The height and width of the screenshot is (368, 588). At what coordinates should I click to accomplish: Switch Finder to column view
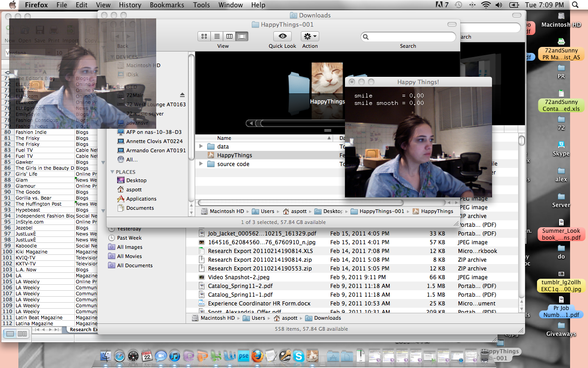229,36
